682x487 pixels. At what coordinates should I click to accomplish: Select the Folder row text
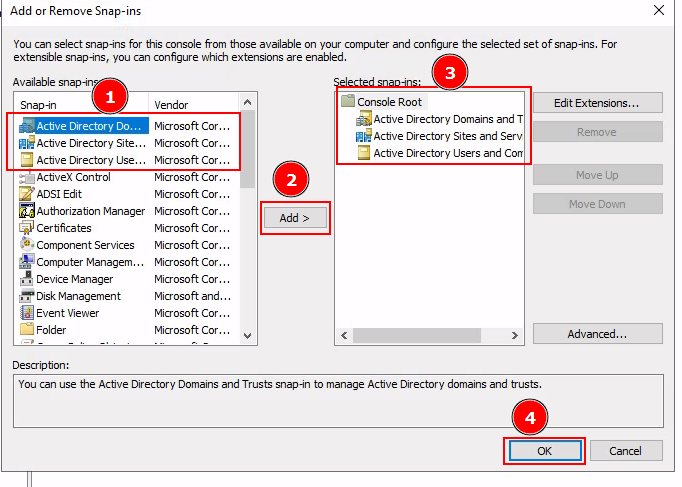pos(51,330)
